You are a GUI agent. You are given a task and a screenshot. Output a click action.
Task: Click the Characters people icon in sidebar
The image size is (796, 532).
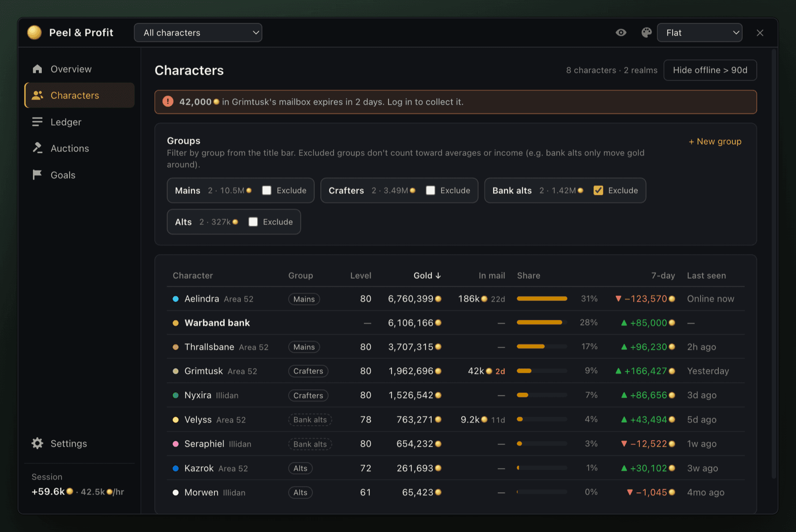point(37,95)
